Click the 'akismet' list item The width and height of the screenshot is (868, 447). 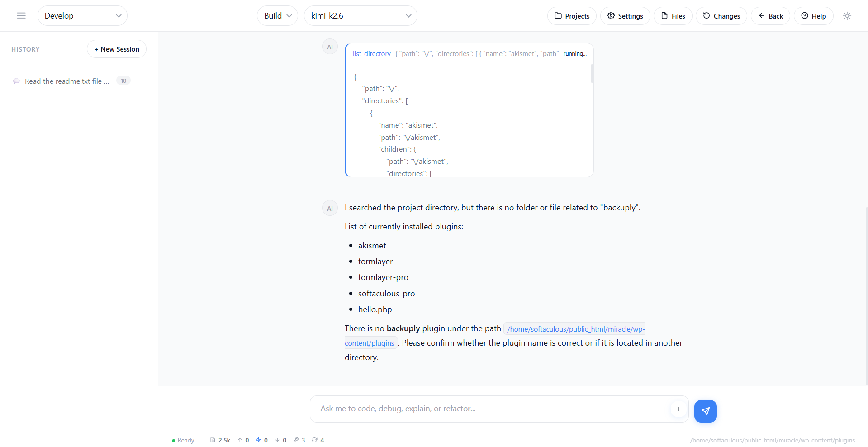[372, 246]
